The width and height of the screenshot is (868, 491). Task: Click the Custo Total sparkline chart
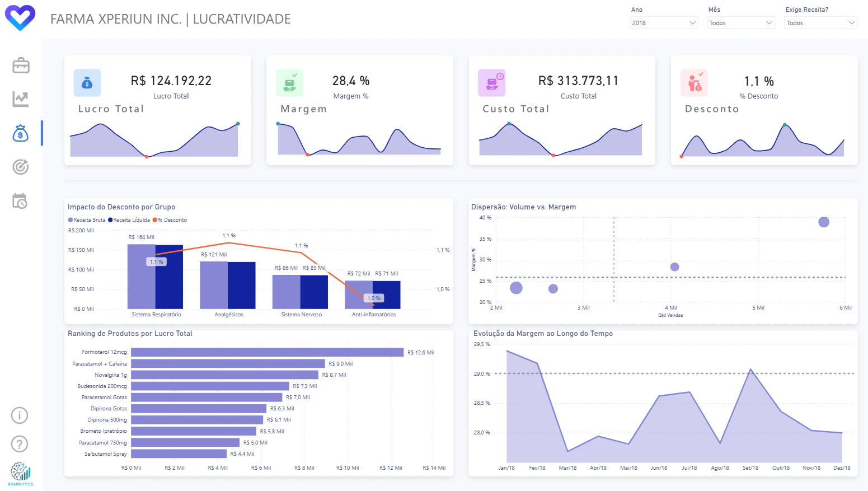click(561, 139)
